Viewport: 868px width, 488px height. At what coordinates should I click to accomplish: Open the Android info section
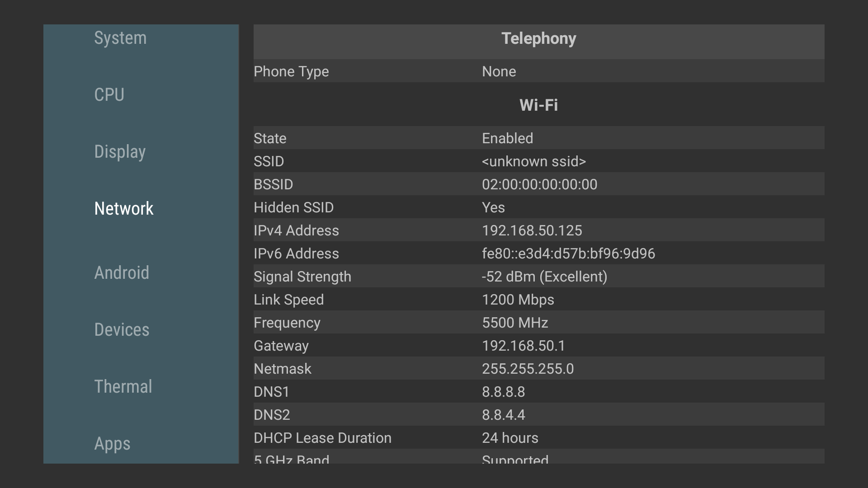(122, 273)
